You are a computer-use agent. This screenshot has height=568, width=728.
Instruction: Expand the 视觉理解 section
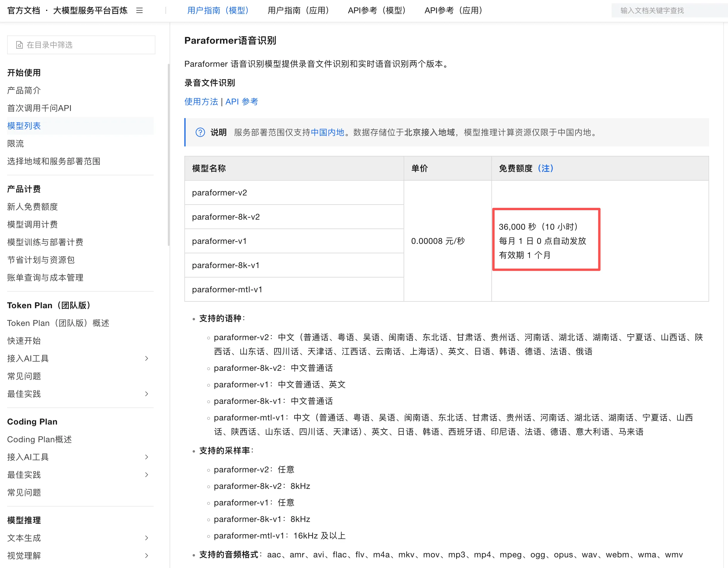pos(146,556)
